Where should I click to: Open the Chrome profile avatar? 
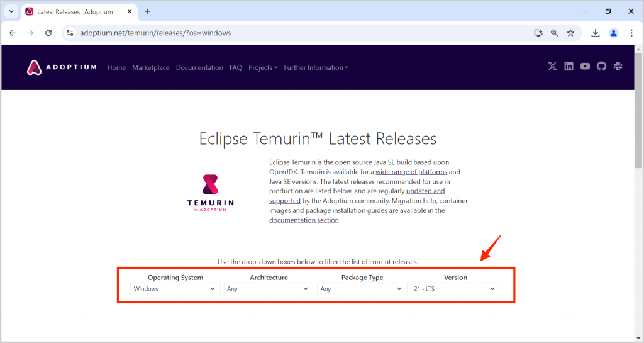pos(614,33)
